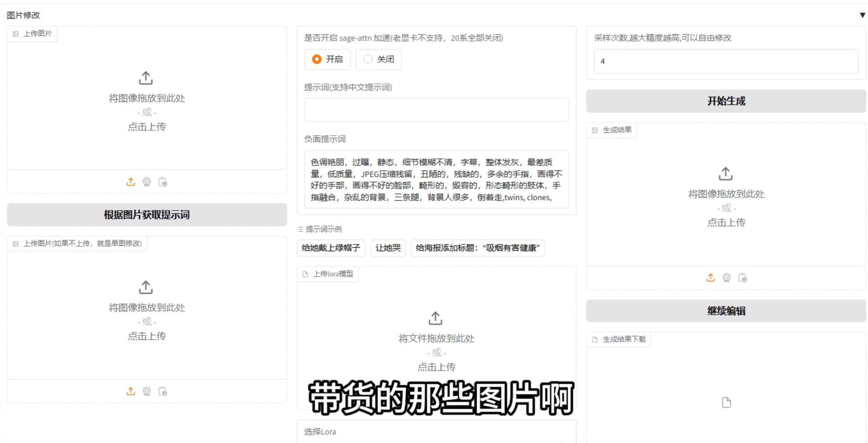The height and width of the screenshot is (443, 868).
Task: Click clipboard paste icon under first image panel
Action: coord(163,182)
